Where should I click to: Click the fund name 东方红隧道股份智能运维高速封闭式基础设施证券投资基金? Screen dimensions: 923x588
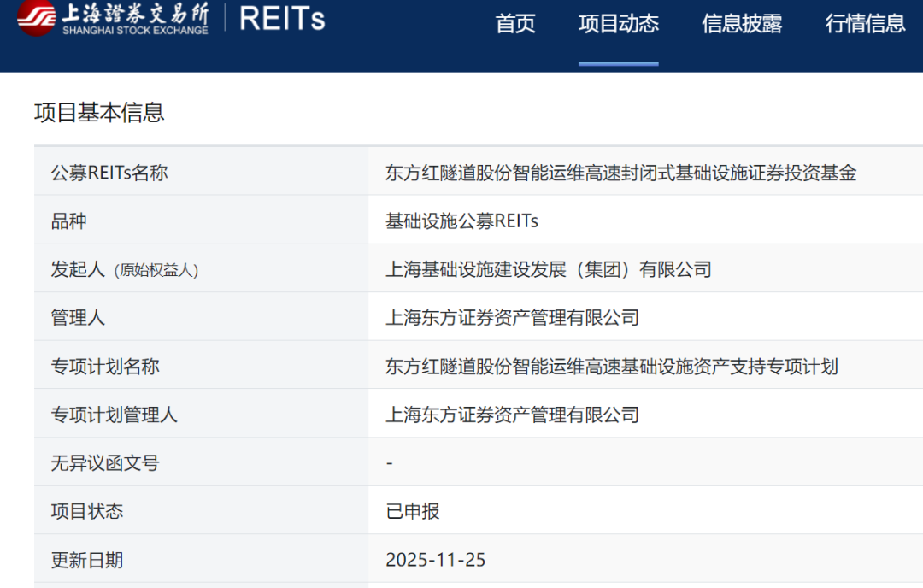tap(620, 173)
